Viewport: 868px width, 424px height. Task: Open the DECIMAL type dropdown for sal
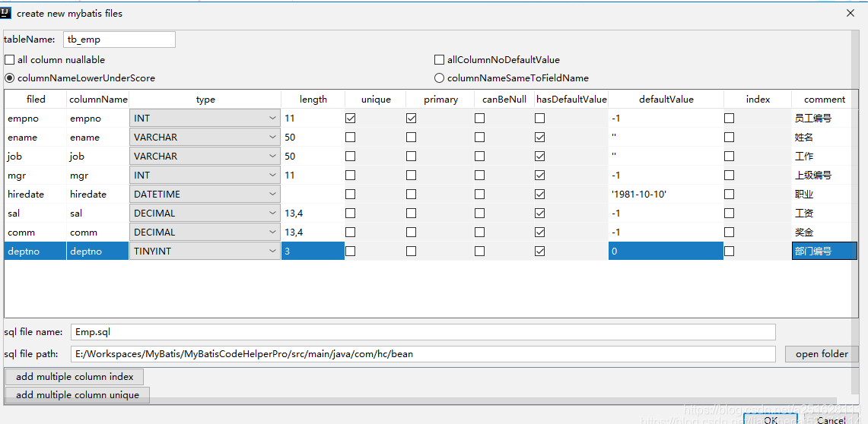(x=205, y=213)
